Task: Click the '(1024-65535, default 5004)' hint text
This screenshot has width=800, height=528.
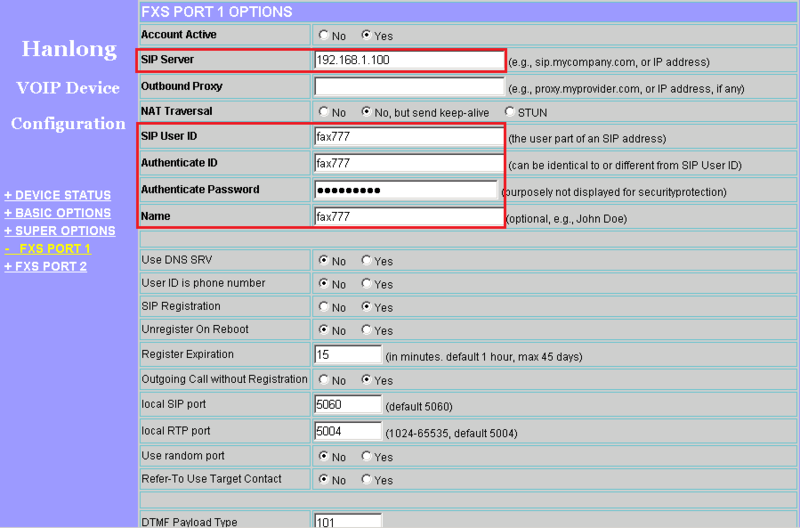Action: click(x=452, y=433)
